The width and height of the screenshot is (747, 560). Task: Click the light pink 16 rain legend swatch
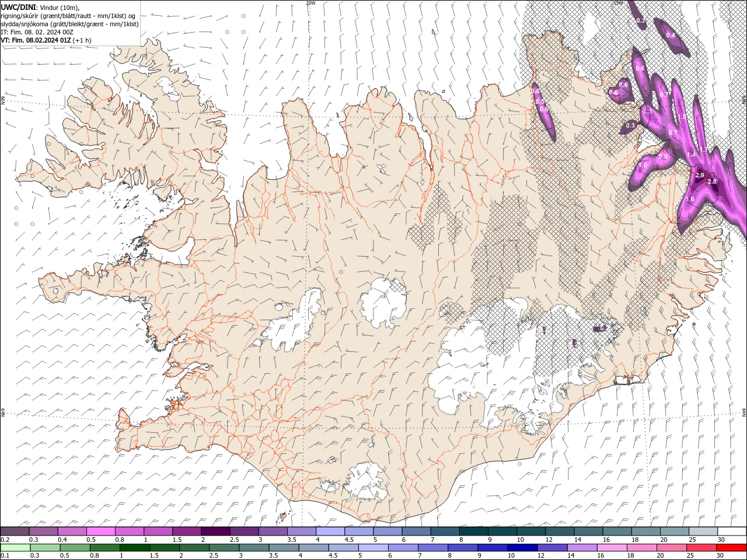pyautogui.click(x=611, y=548)
